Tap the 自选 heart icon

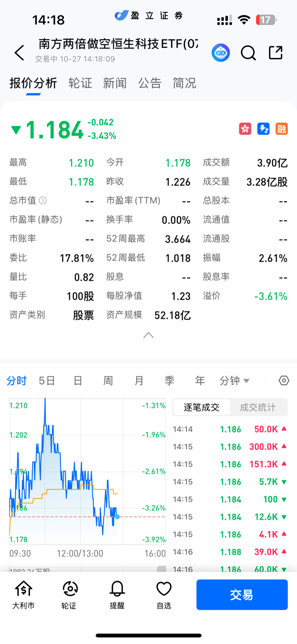click(x=164, y=595)
